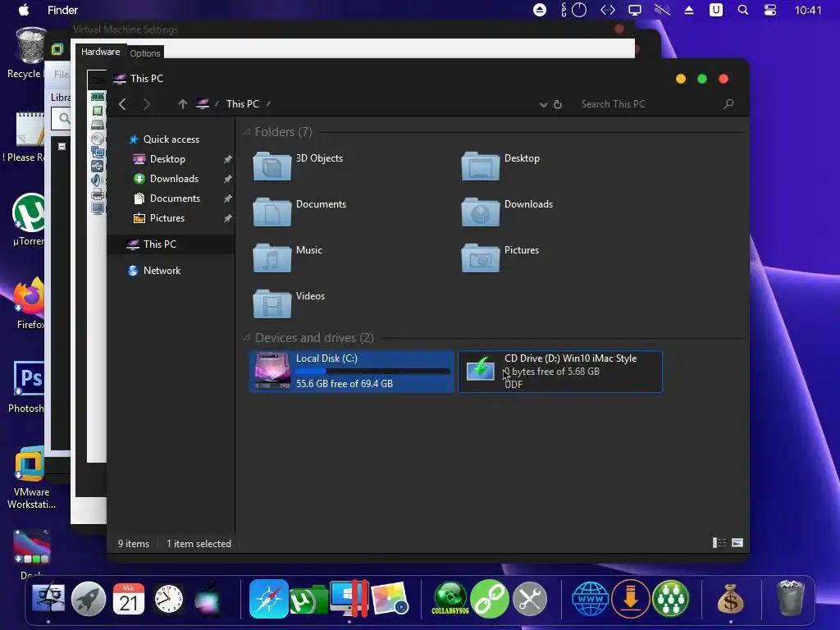Open VMware Workstation desktop shortcut

coord(30,478)
